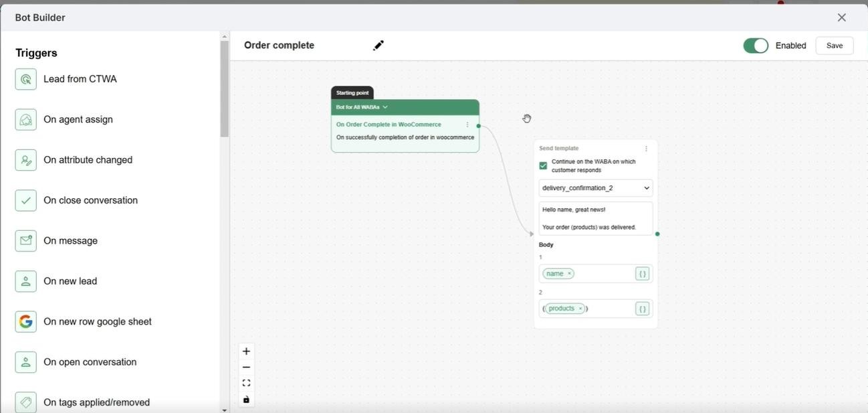This screenshot has width=868, height=413.
Task: Open Send template node options menu
Action: coord(646,149)
